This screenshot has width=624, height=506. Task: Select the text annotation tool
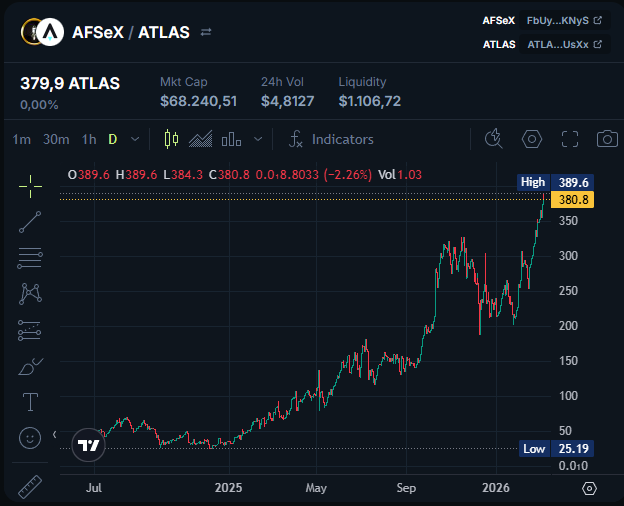[x=30, y=402]
